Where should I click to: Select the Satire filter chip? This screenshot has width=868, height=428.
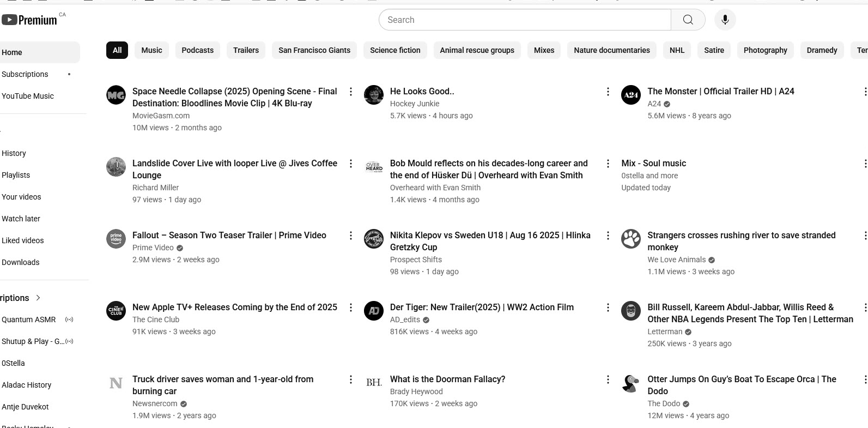coord(714,50)
